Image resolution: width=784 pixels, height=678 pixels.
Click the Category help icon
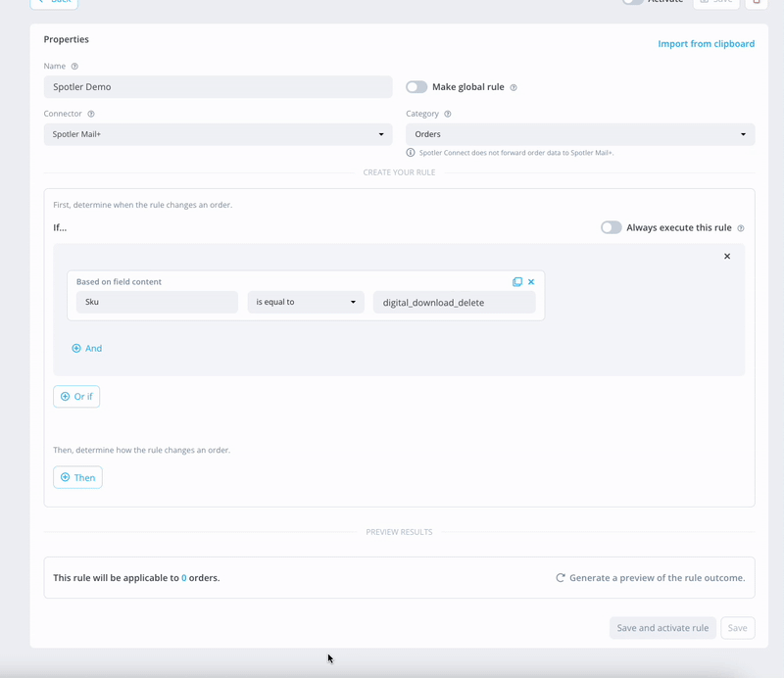coord(448,114)
